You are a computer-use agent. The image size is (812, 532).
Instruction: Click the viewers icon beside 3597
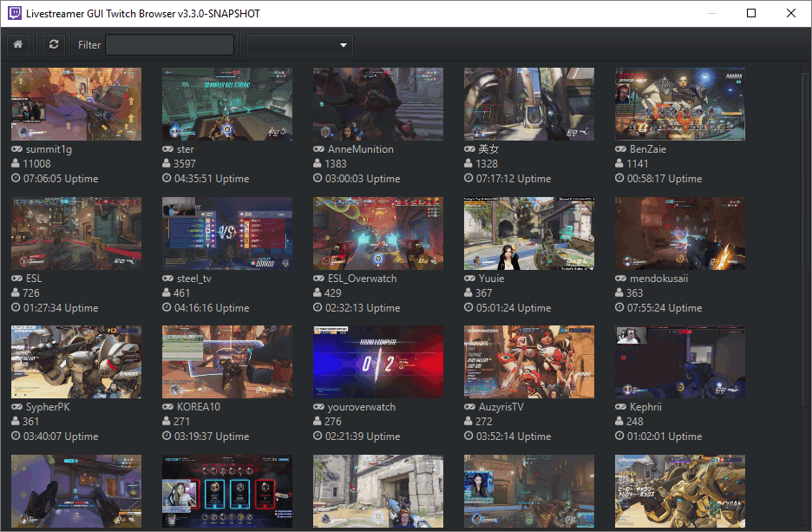pyautogui.click(x=167, y=164)
